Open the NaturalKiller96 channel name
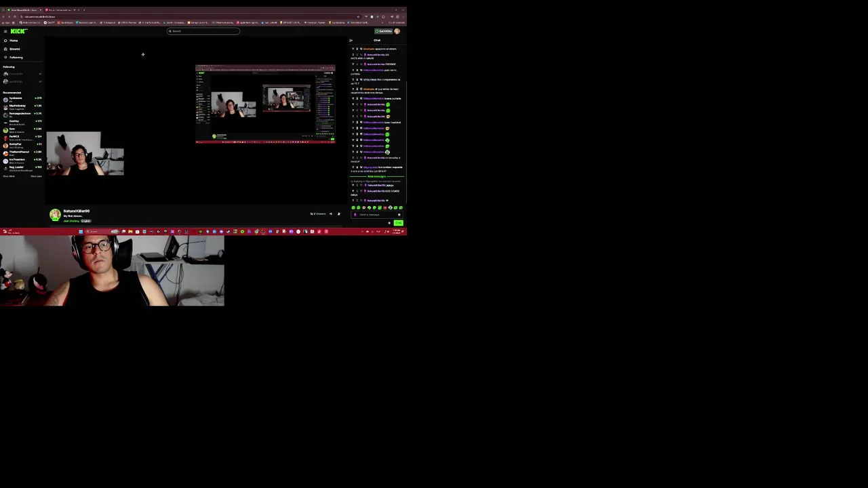This screenshot has width=868, height=488. (x=77, y=211)
